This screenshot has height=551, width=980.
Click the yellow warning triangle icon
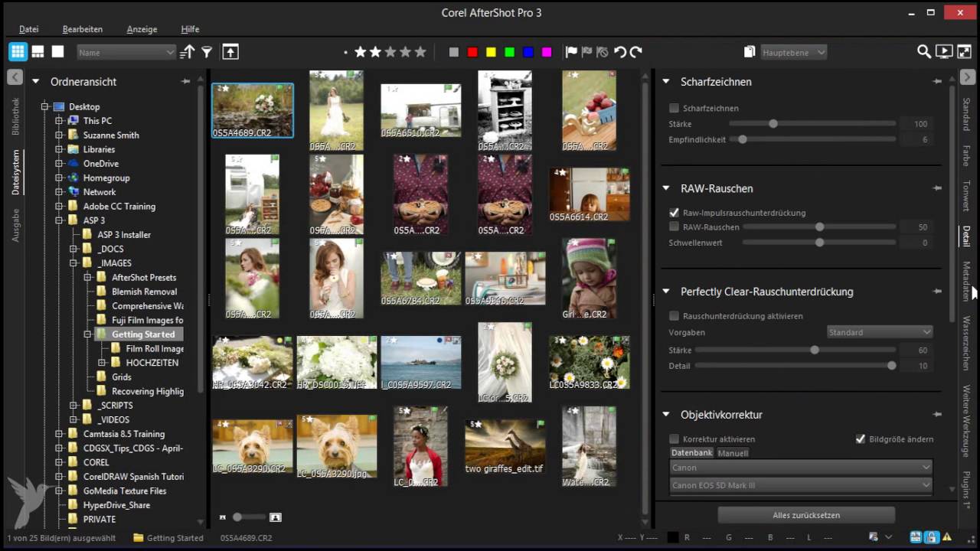point(947,537)
